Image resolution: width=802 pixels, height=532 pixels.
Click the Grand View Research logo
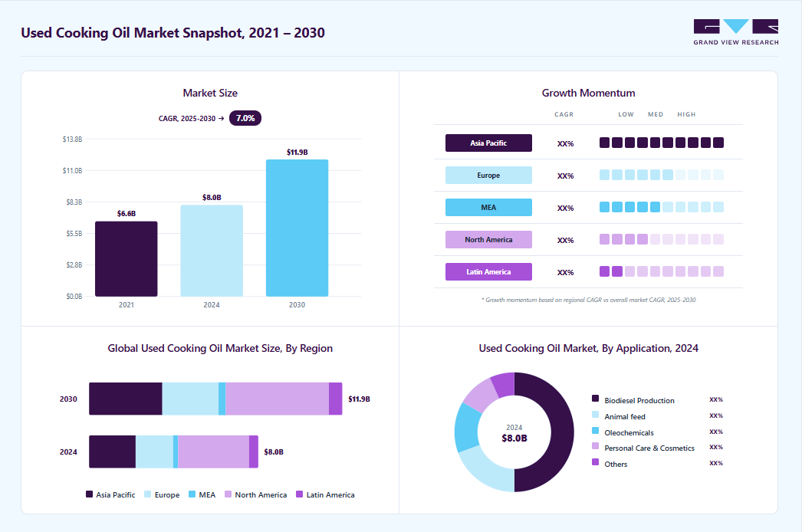click(735, 31)
